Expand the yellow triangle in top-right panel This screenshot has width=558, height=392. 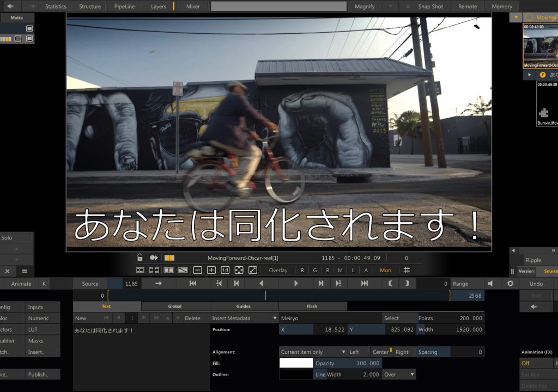pyautogui.click(x=516, y=17)
